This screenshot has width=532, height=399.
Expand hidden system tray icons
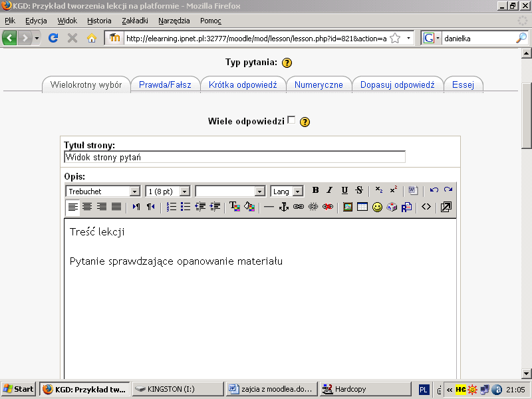tap(450, 390)
